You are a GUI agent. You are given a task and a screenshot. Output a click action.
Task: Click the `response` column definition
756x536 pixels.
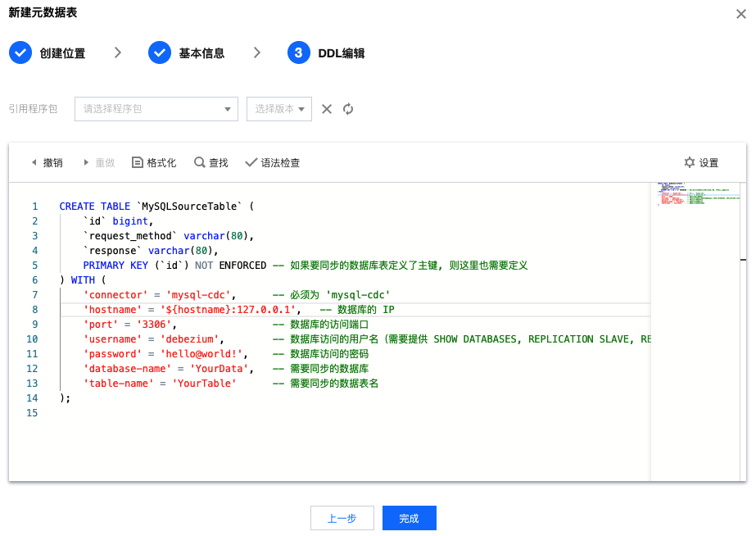point(151,251)
